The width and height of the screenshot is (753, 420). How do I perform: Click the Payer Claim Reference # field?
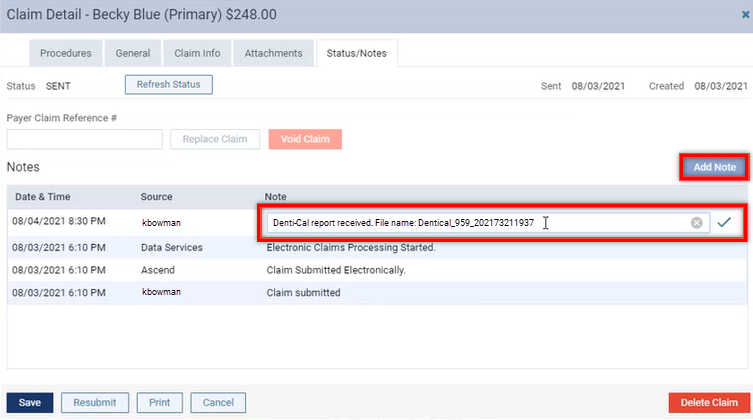click(84, 139)
